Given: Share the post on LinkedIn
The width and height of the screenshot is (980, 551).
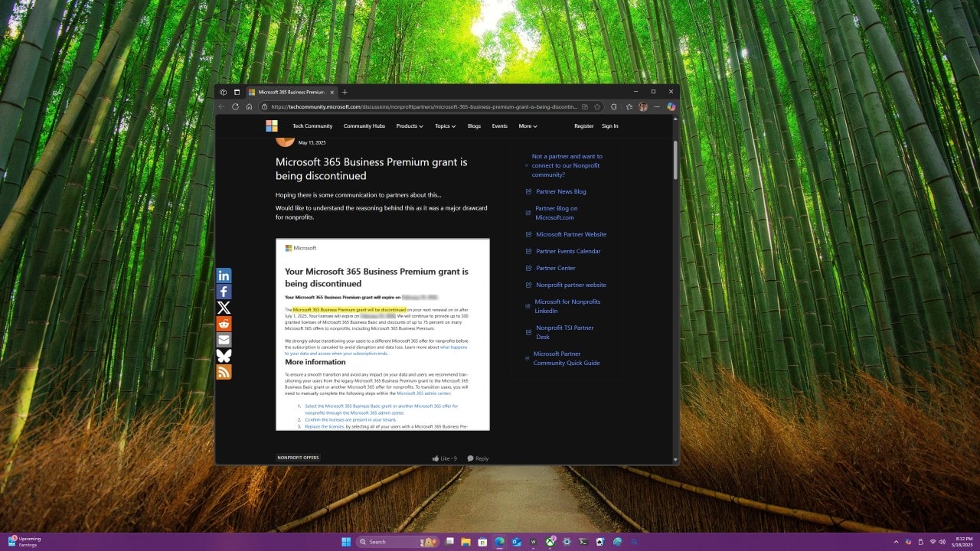Looking at the screenshot, I should click(x=224, y=275).
